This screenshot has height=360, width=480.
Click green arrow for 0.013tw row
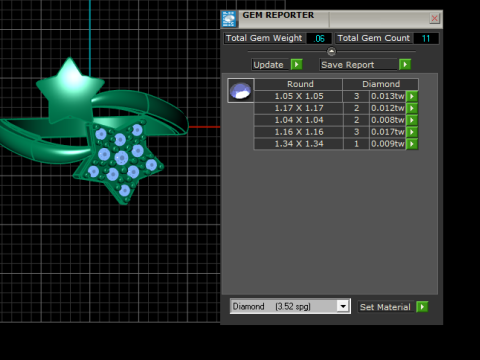tap(412, 96)
